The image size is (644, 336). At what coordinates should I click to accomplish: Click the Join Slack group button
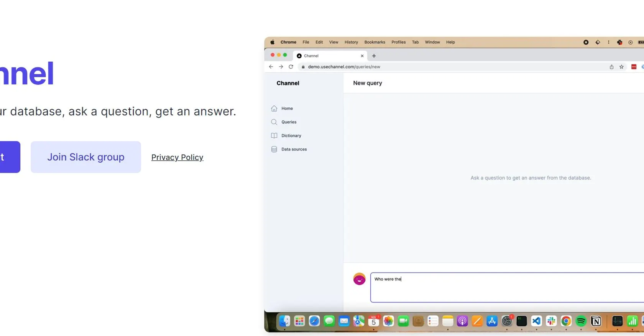(x=85, y=157)
